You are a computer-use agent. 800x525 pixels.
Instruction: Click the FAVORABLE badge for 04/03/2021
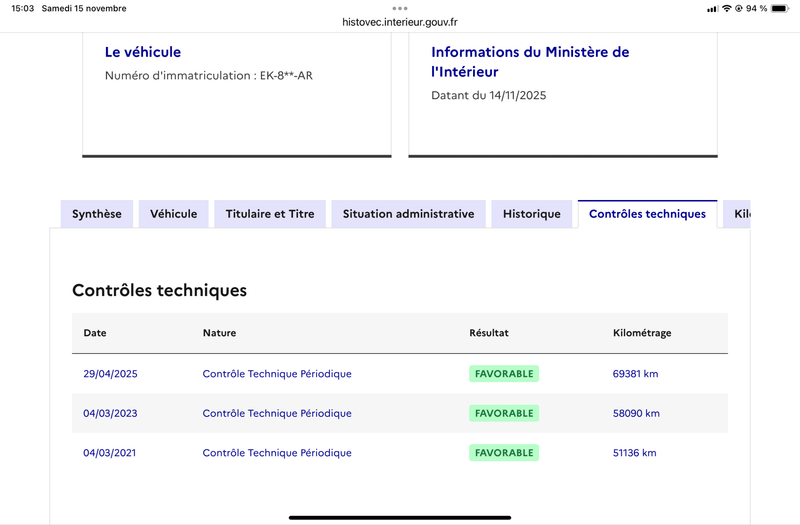point(504,453)
